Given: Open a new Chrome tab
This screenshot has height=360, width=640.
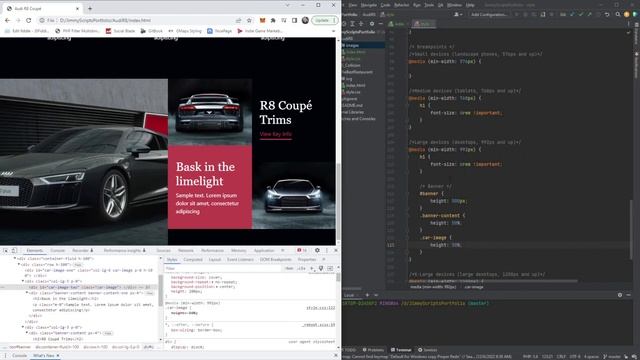Looking at the screenshot, I should pos(90,8).
